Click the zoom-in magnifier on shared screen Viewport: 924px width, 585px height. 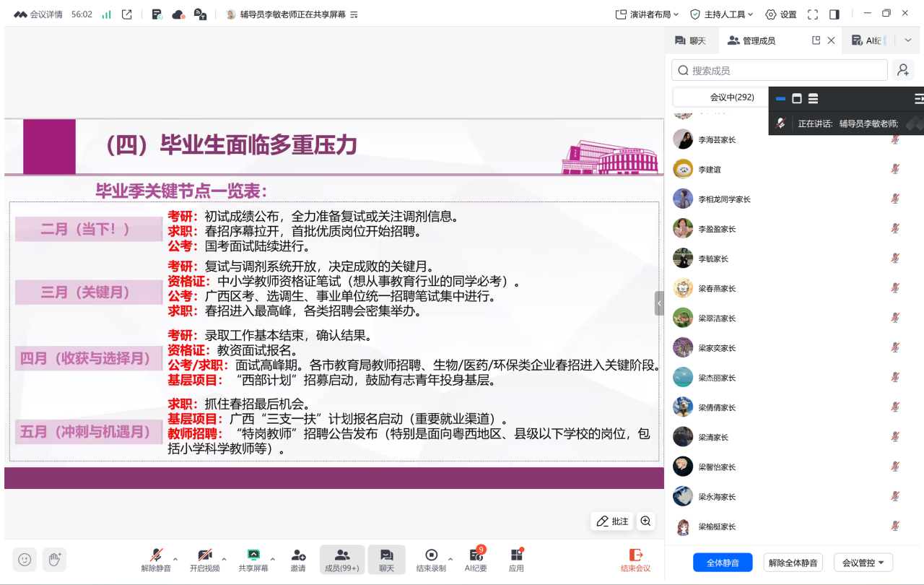click(645, 521)
